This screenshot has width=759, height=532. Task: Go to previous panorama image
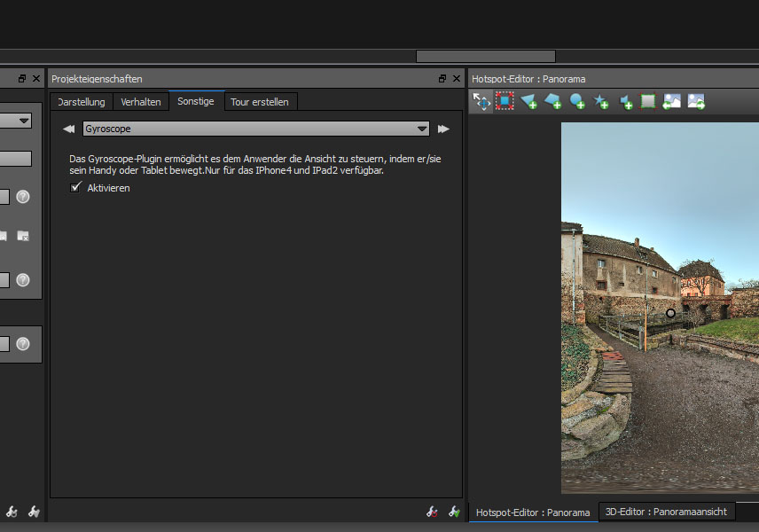pos(672,101)
